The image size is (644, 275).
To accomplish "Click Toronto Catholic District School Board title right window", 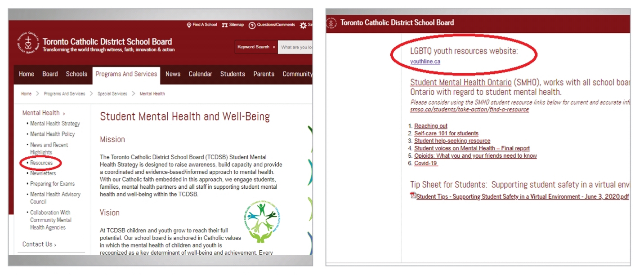I will [x=397, y=22].
